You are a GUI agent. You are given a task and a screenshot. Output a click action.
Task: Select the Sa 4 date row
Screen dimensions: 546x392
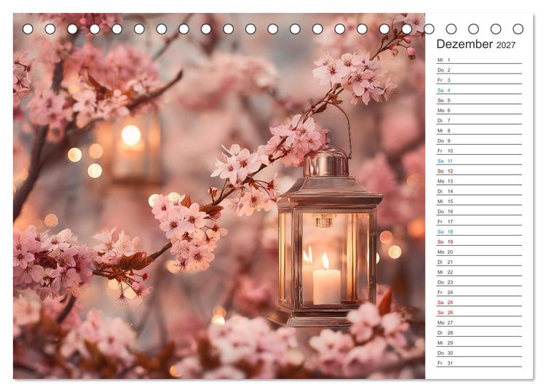point(479,90)
